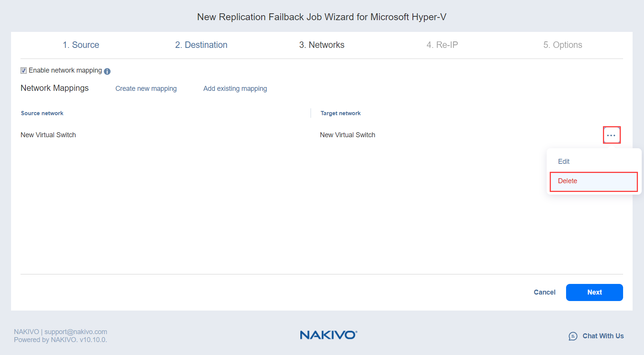
Task: Select the 3. Networks step
Action: (x=322, y=45)
